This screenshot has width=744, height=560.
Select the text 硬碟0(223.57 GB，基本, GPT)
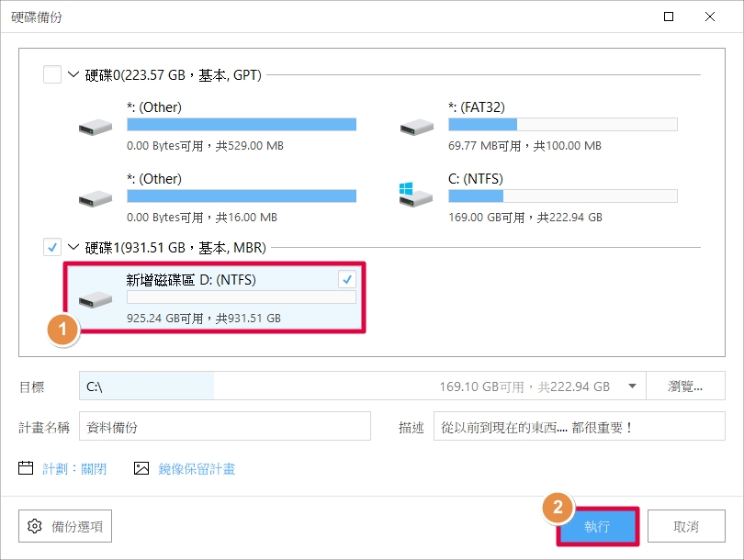(x=174, y=75)
